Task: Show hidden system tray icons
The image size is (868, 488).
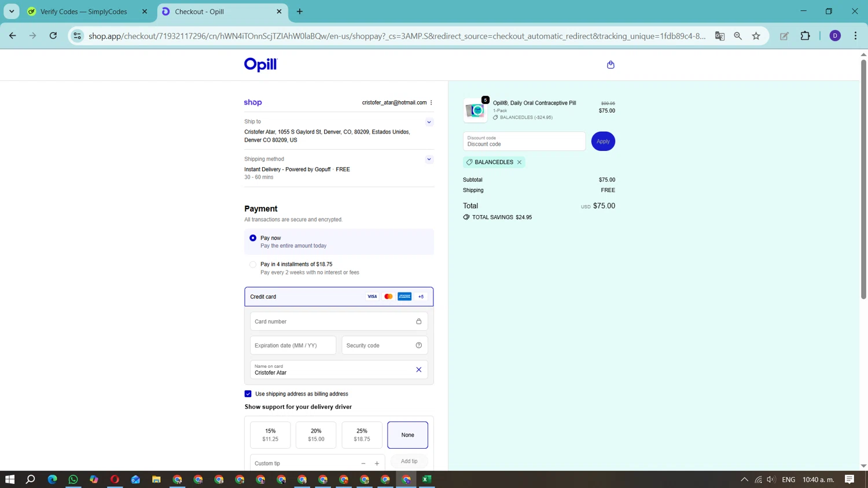Action: pos(744,479)
